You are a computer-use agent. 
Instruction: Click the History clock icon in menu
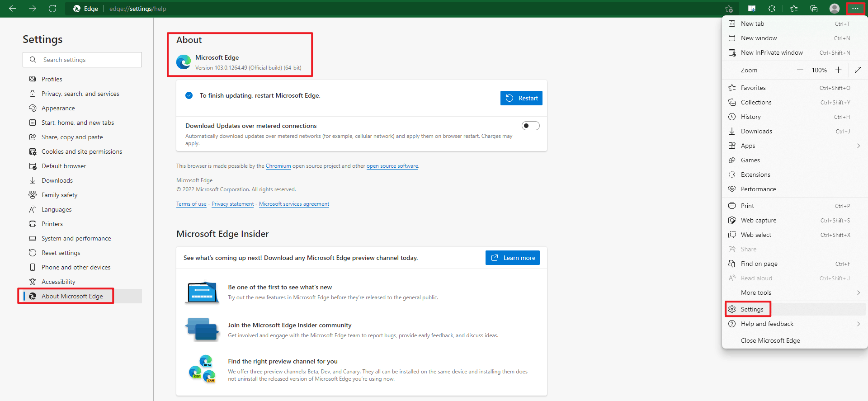pyautogui.click(x=732, y=117)
